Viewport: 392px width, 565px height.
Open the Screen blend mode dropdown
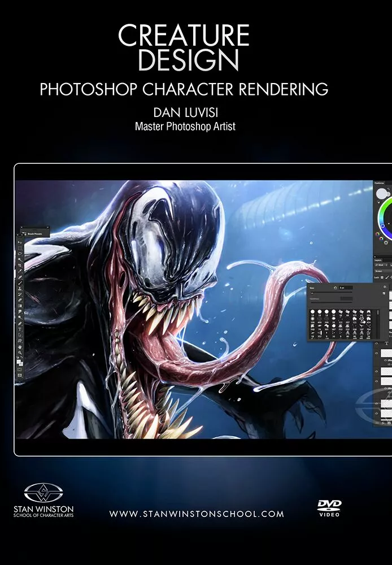384,271
